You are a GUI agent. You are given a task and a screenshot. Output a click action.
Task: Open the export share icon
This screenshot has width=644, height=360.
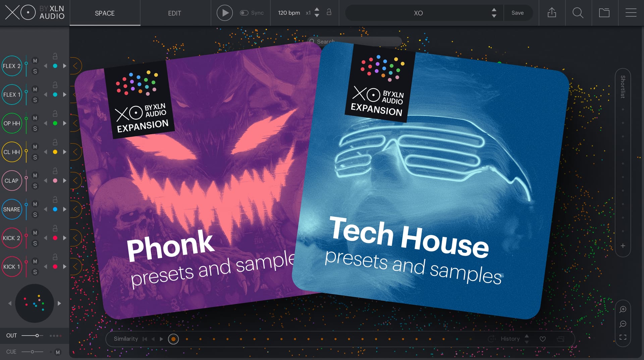point(552,13)
